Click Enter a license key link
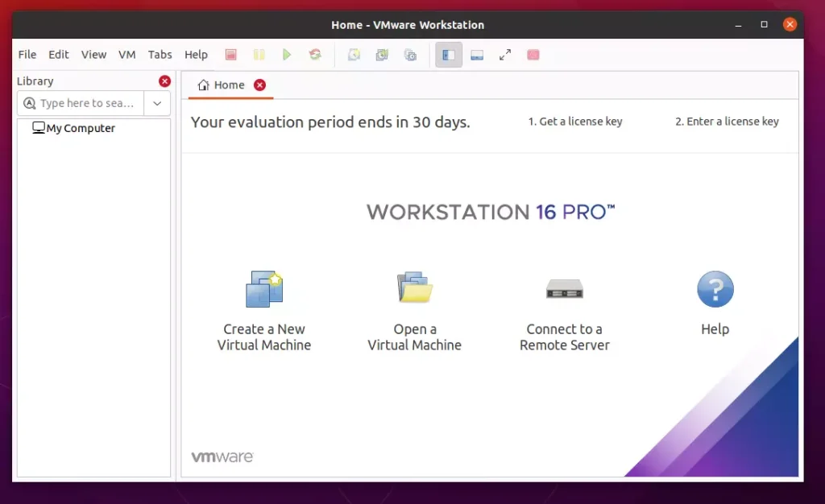 pyautogui.click(x=728, y=122)
